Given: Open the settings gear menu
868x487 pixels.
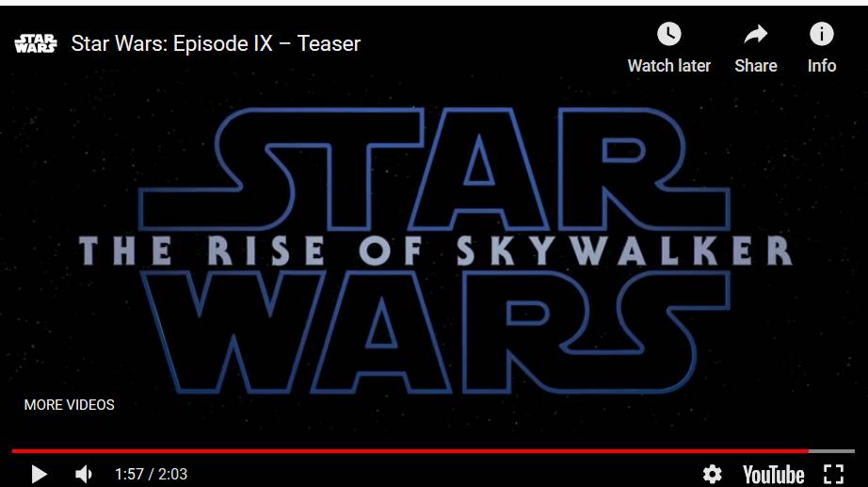Looking at the screenshot, I should click(x=712, y=474).
